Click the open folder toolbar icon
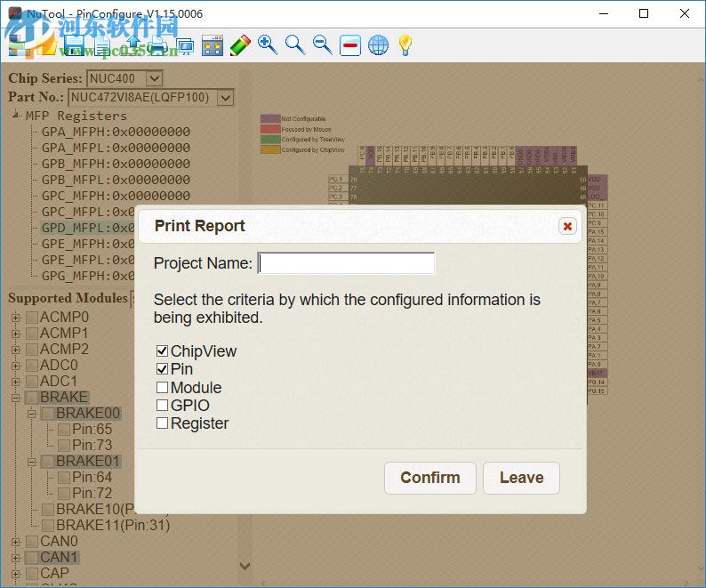Image resolution: width=706 pixels, height=588 pixels. (47, 45)
